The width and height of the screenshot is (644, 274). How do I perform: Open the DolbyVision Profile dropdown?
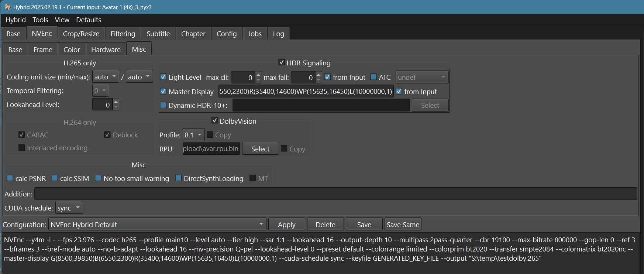(193, 135)
